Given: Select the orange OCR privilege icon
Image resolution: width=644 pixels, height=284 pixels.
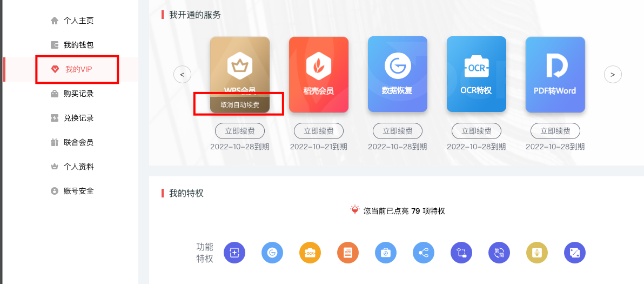Looking at the screenshot, I should point(310,253).
